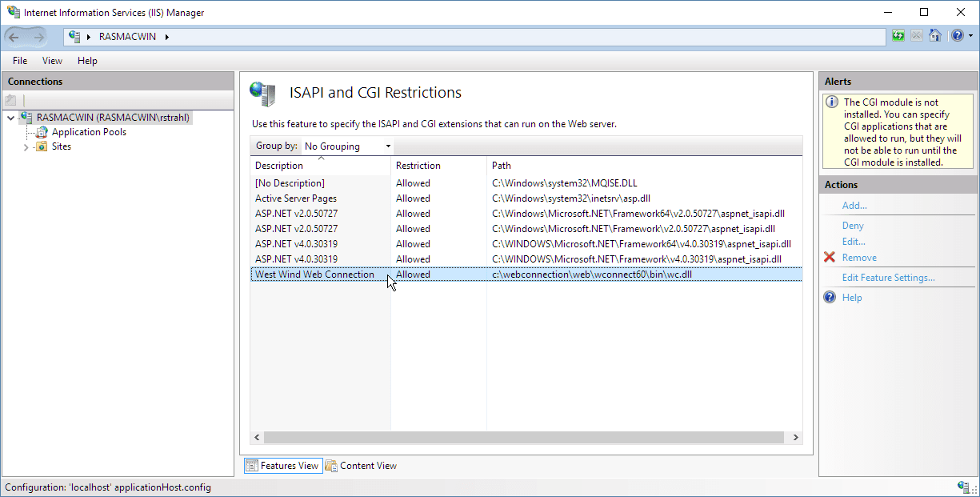Click the Application Pools icon
This screenshot has width=980, height=497.
pyautogui.click(x=42, y=132)
